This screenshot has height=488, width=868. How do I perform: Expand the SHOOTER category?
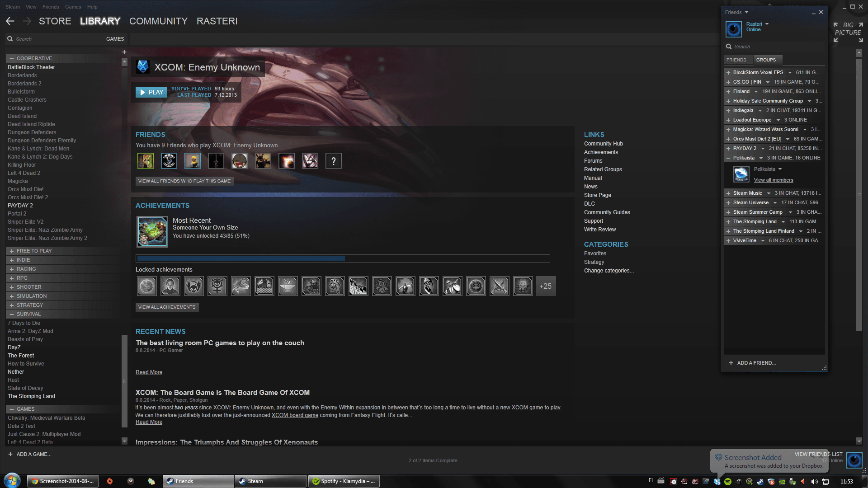(12, 287)
